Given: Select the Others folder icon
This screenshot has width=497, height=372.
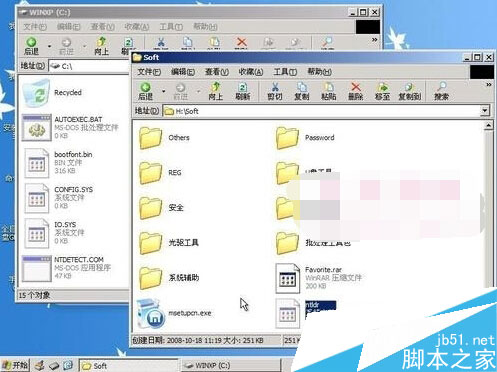Looking at the screenshot, I should click(151, 138).
